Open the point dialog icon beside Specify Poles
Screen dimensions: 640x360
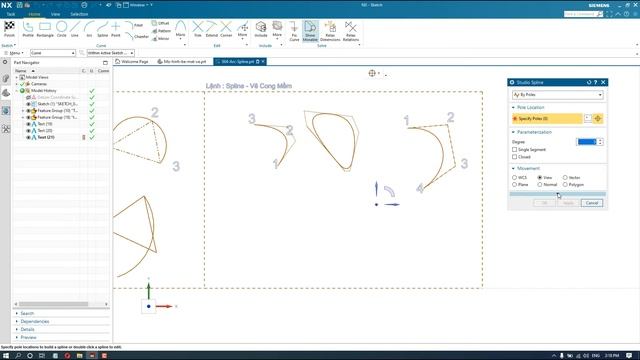tap(598, 118)
